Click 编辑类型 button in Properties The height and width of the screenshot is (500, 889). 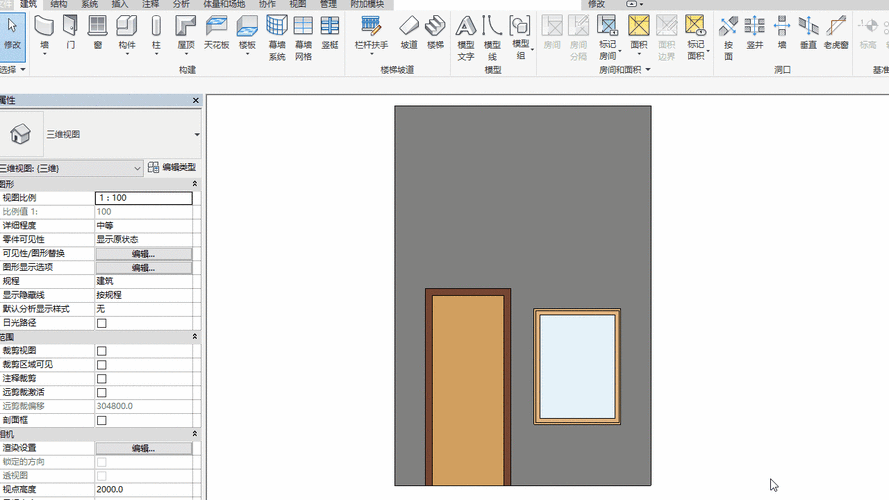point(172,168)
